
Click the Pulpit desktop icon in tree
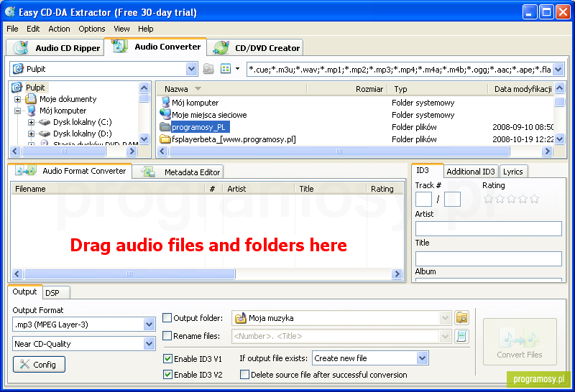17,88
